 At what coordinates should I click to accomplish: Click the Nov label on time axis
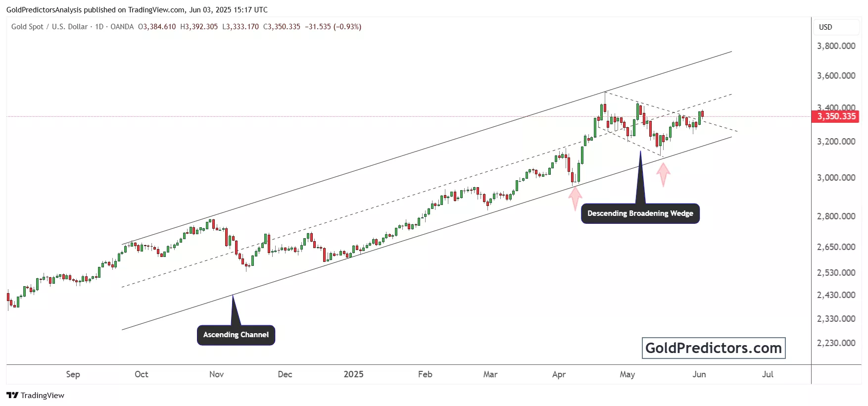[216, 374]
